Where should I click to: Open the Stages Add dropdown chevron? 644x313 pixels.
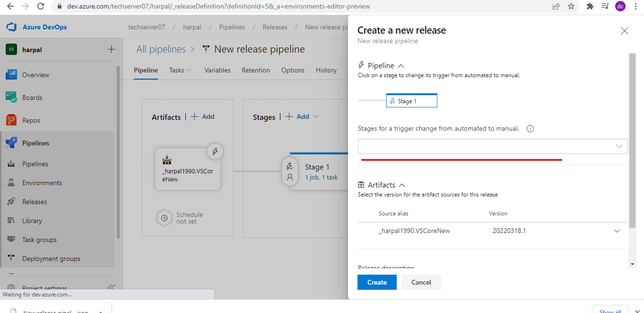(x=316, y=116)
